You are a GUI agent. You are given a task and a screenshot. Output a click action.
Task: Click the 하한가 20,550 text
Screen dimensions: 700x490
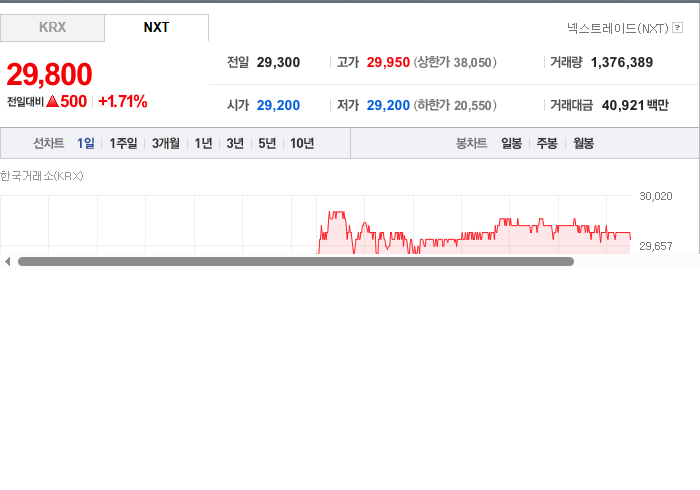click(x=455, y=105)
